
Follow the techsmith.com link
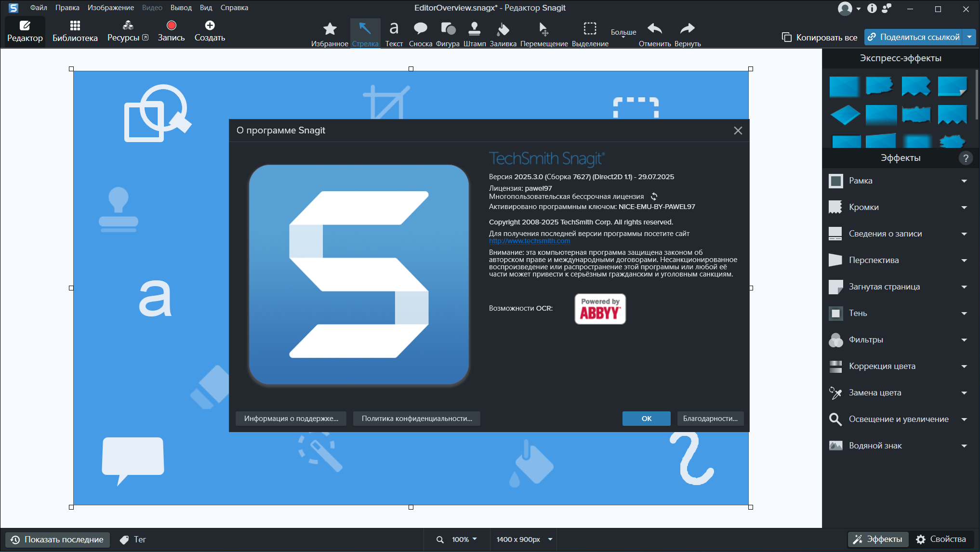[530, 241]
